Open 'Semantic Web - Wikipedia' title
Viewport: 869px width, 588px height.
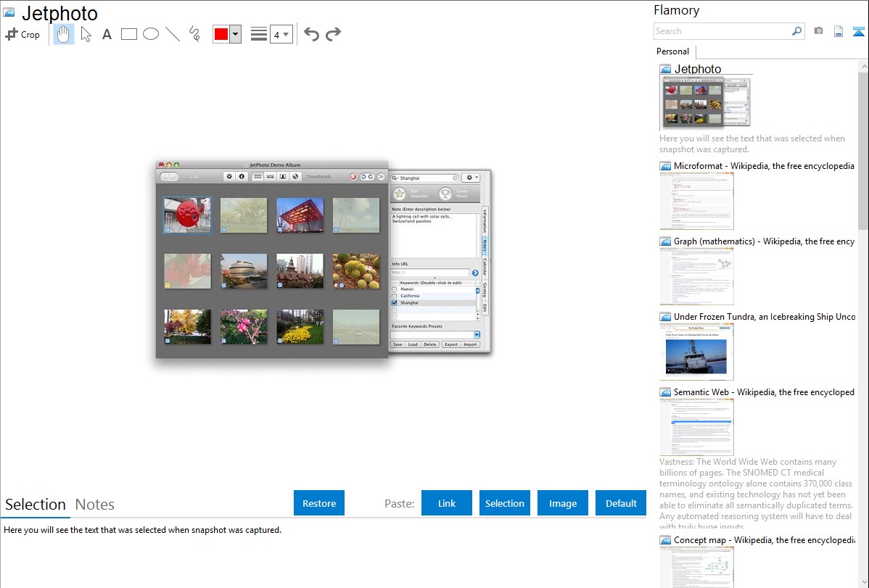coord(764,392)
